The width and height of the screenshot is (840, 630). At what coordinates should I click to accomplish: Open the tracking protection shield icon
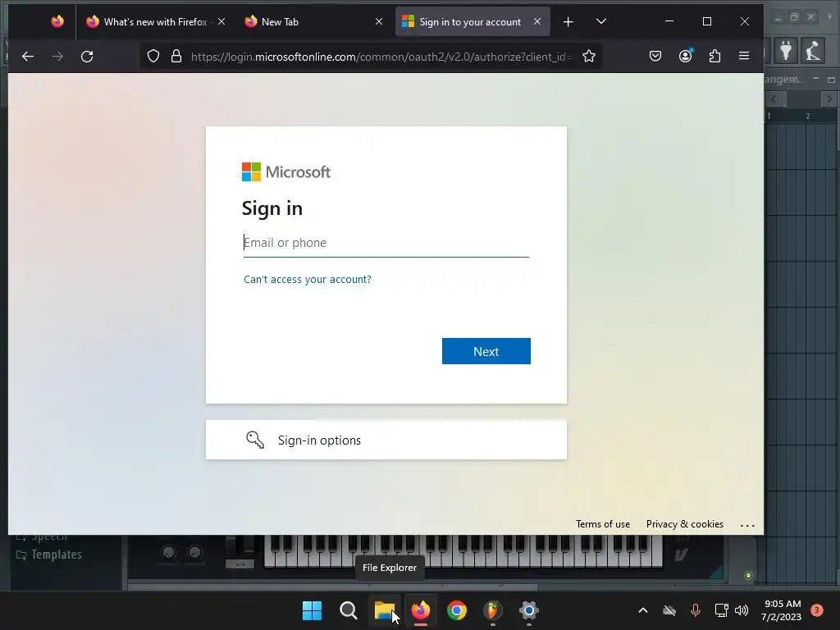(x=153, y=57)
